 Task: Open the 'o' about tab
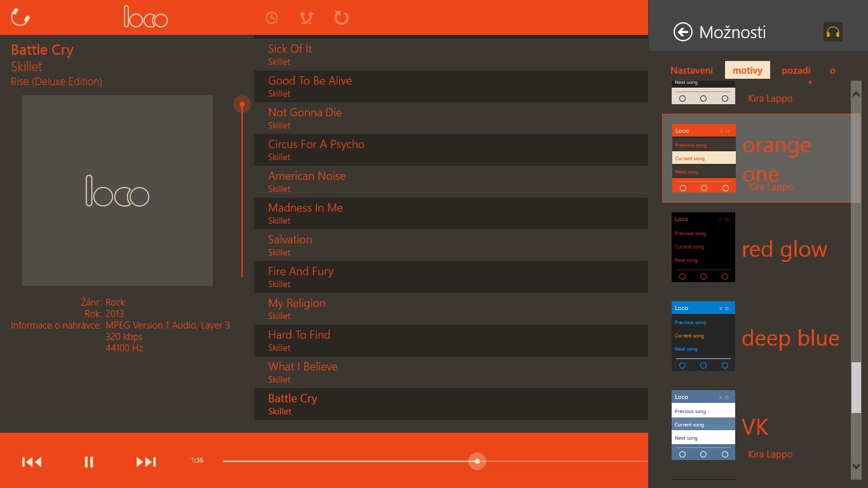point(832,71)
